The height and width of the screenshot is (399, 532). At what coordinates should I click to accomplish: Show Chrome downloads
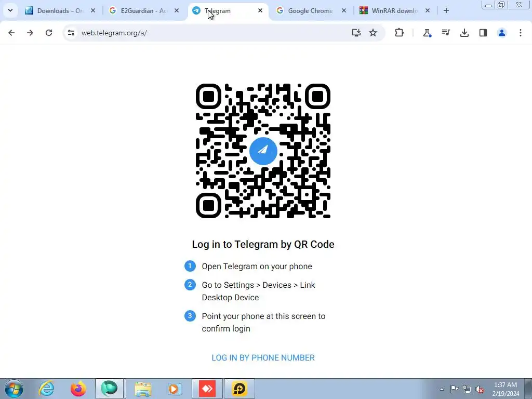point(464,33)
